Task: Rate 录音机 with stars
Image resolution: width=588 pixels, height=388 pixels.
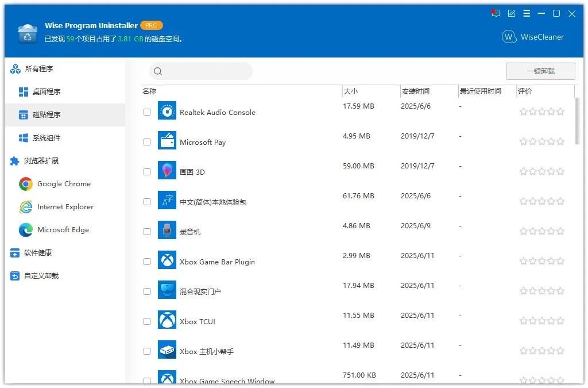Action: tap(542, 231)
